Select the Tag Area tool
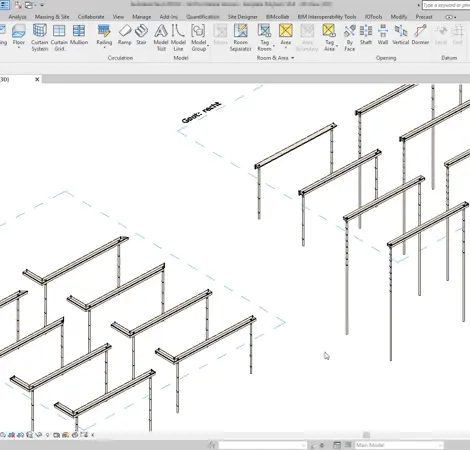The image size is (470, 450). coord(329,38)
